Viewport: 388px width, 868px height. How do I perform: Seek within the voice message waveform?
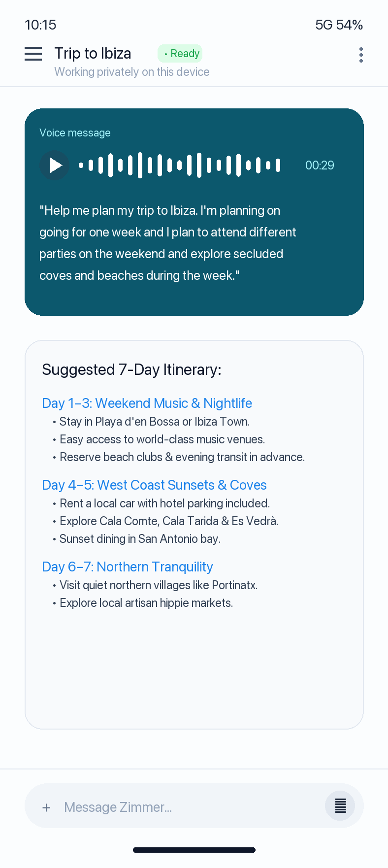pos(180,165)
